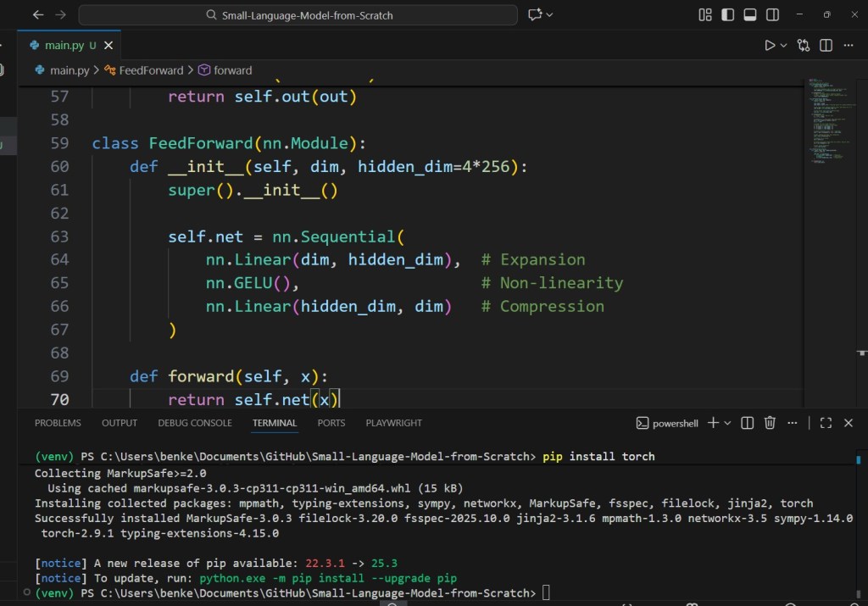Toggle the bottom panel visibility
Viewport: 868px width, 606px height.
tap(749, 14)
